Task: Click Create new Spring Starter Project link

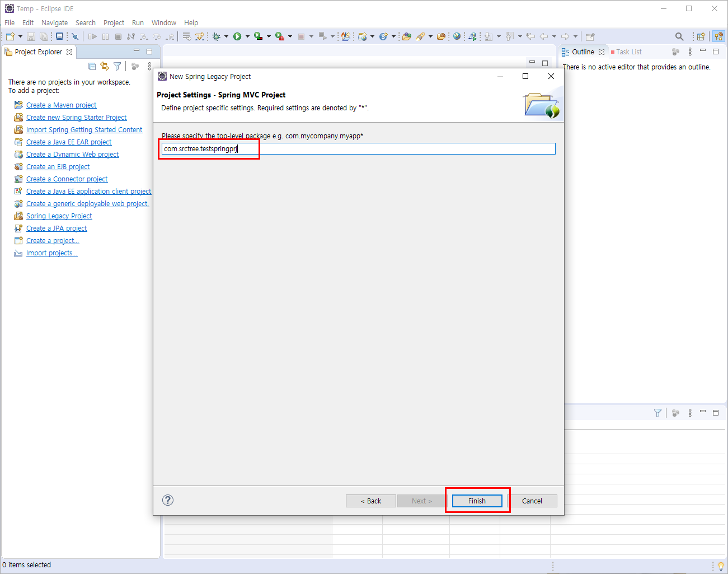Action: pos(76,117)
